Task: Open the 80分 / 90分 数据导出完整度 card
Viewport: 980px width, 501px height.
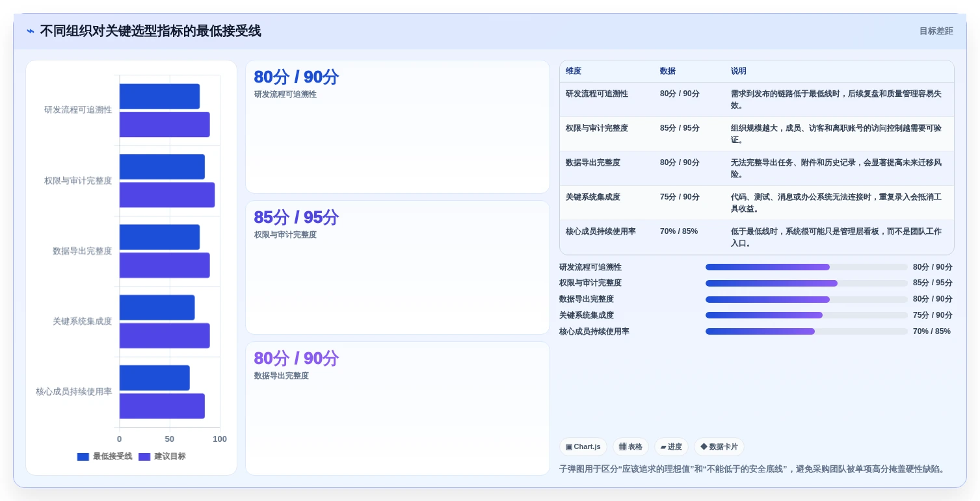Action: (x=397, y=408)
